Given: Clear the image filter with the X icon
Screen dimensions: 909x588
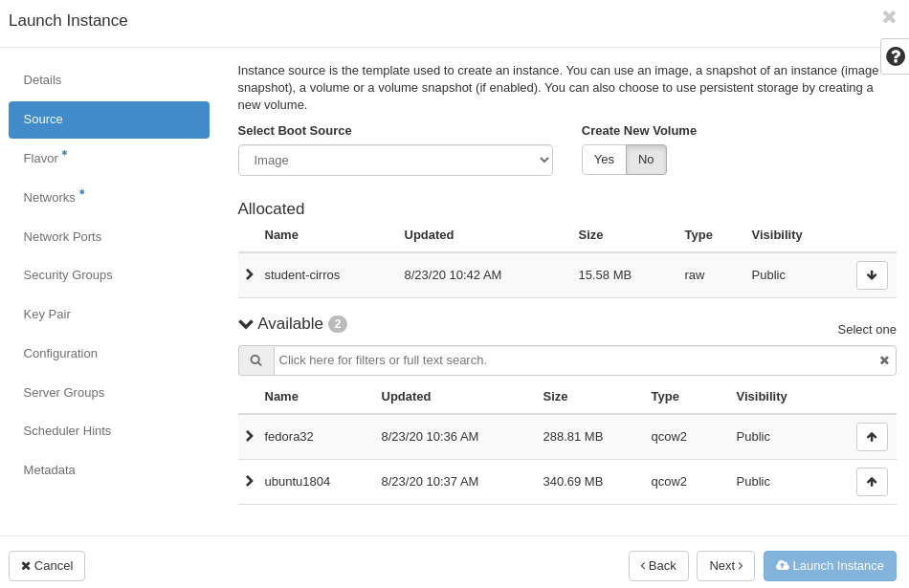Looking at the screenshot, I should 884,360.
